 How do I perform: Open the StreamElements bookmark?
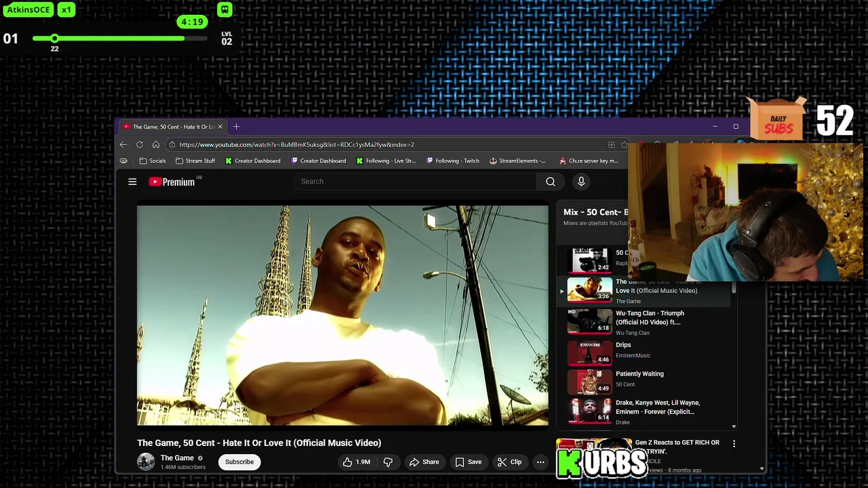[x=517, y=161]
